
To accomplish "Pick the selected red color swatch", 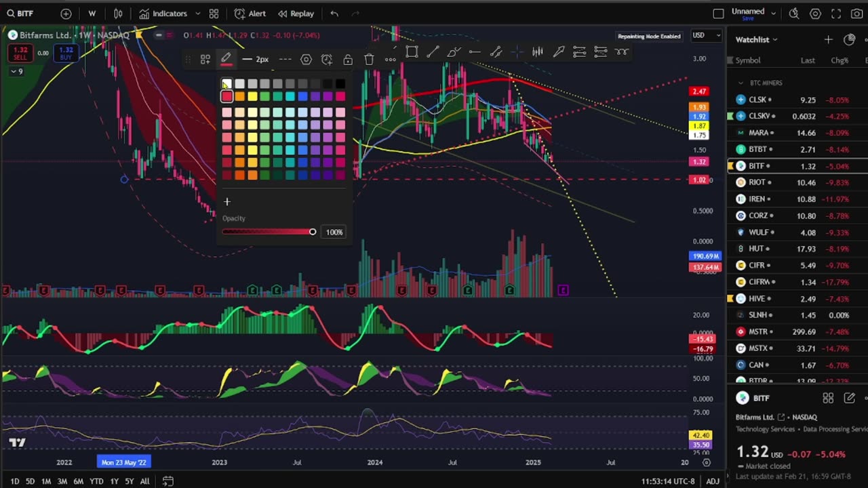I will [226, 96].
